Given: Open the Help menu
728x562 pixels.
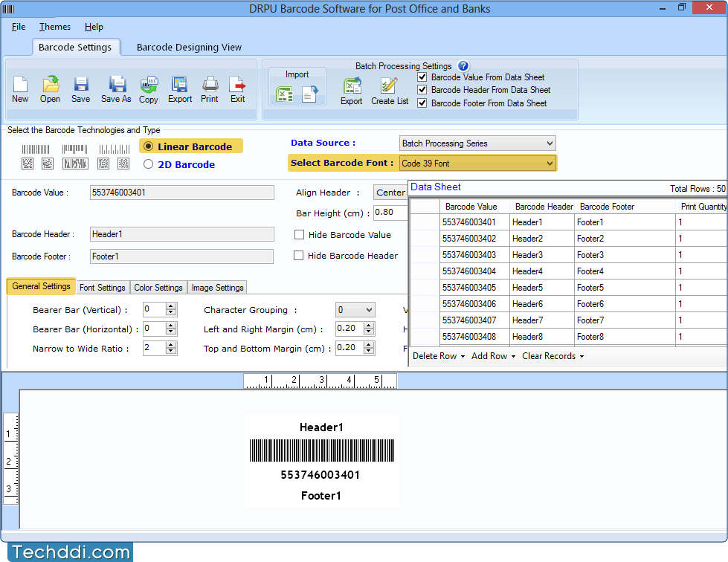Looking at the screenshot, I should point(94,27).
